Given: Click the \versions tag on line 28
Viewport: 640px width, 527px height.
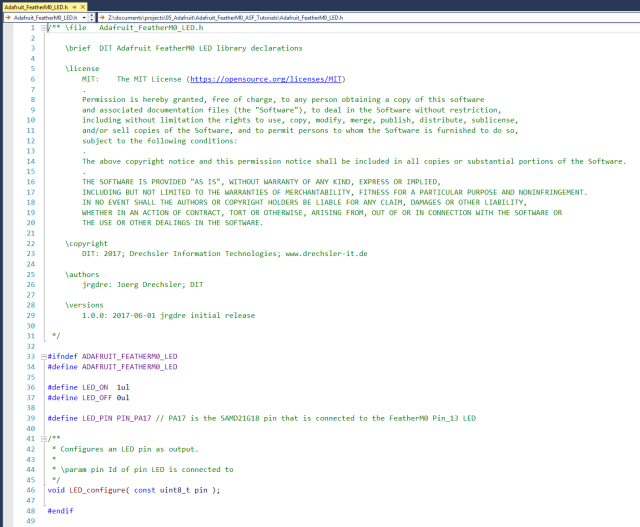Looking at the screenshot, I should point(84,305).
